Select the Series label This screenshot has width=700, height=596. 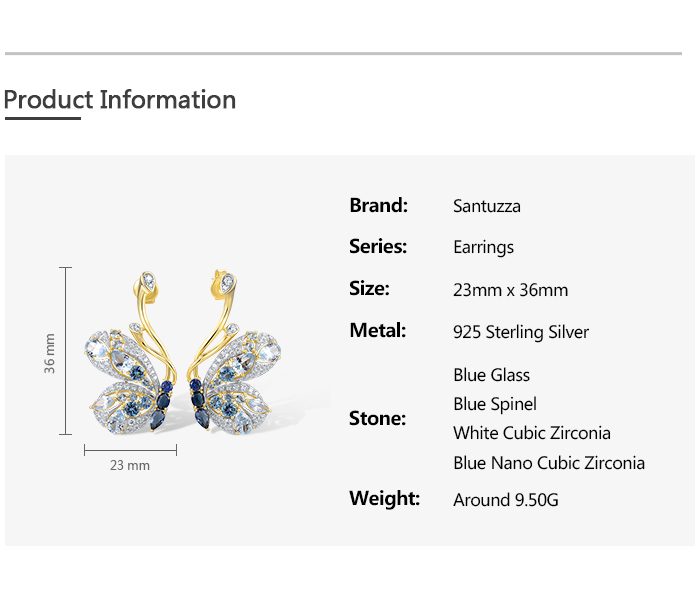[x=378, y=247]
